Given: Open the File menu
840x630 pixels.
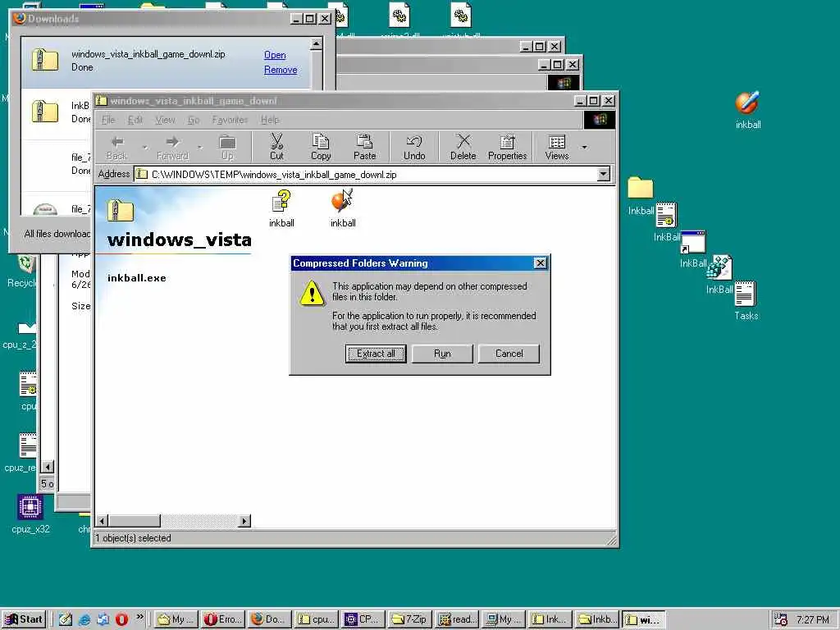Looking at the screenshot, I should (108, 120).
